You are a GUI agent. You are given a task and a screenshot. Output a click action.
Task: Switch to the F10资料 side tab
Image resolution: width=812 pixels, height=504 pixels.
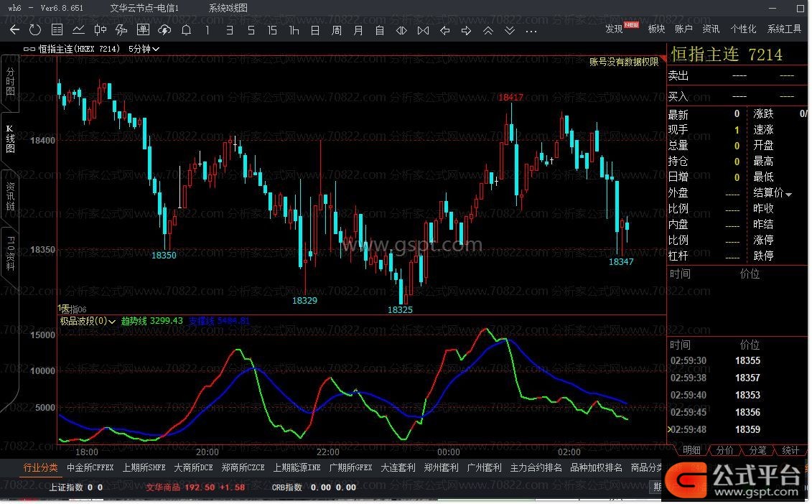[10, 253]
